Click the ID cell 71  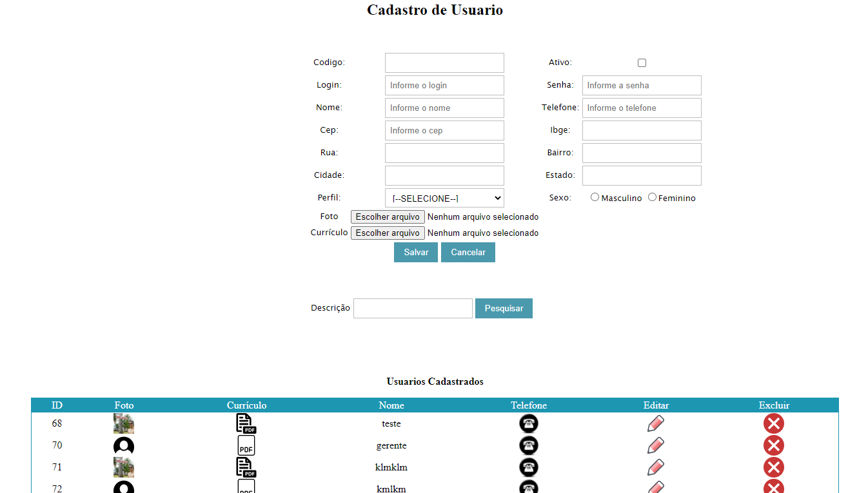pos(57,467)
